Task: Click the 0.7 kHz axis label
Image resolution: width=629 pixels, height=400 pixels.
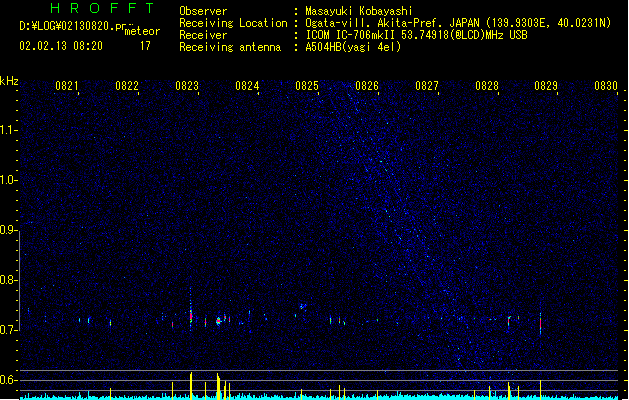Action: click(x=8, y=330)
